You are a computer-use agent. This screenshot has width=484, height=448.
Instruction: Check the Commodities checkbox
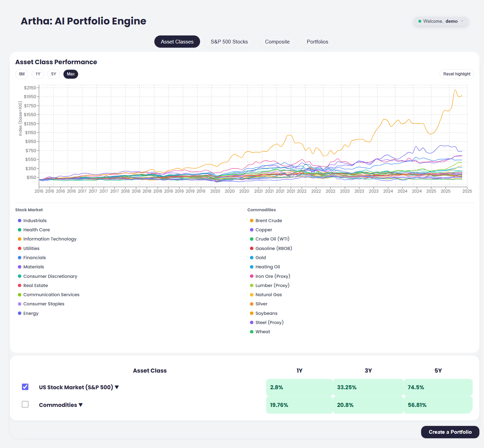25,405
